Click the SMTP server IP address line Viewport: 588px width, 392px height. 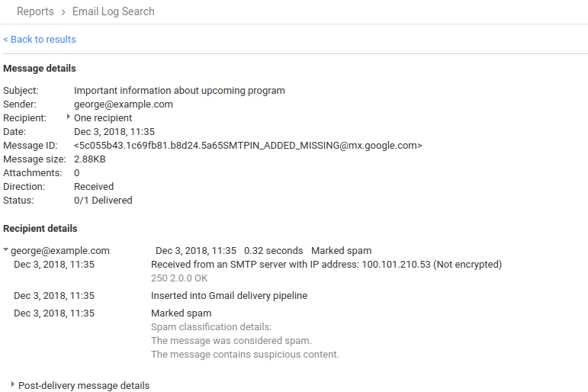(326, 265)
